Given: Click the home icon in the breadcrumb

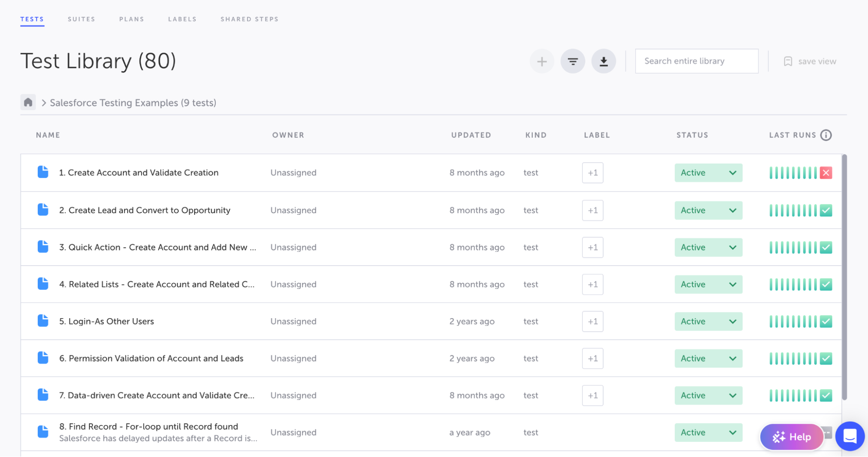Looking at the screenshot, I should point(28,102).
